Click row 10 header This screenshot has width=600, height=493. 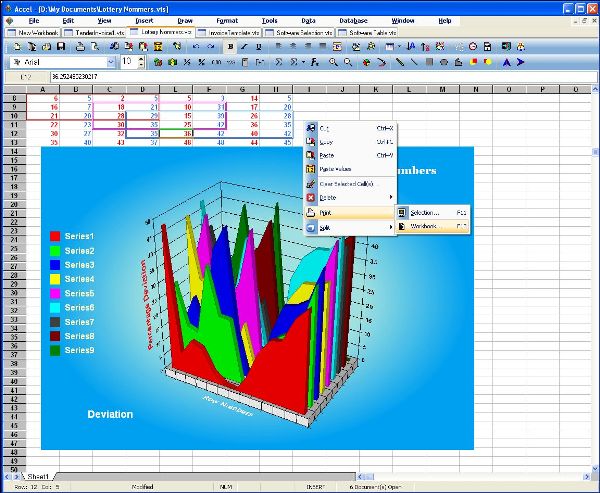pyautogui.click(x=14, y=116)
